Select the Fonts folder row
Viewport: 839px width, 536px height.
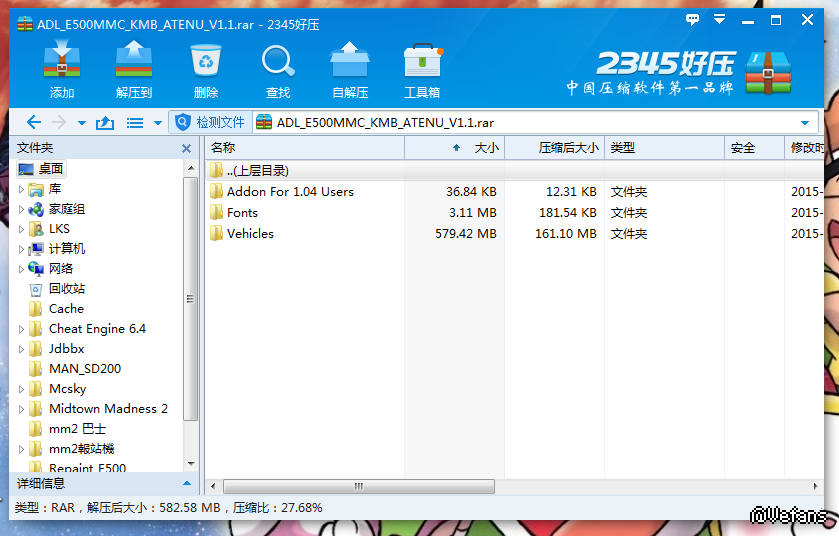(x=514, y=213)
